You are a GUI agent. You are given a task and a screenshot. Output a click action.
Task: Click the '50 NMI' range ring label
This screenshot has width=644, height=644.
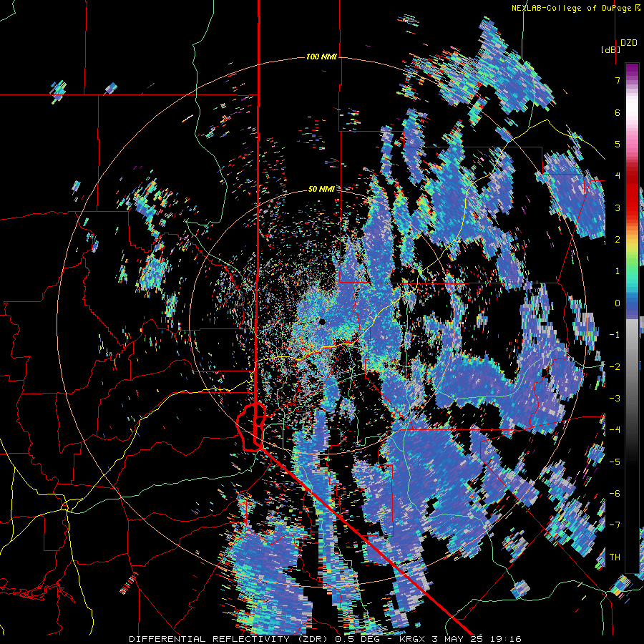tap(321, 189)
